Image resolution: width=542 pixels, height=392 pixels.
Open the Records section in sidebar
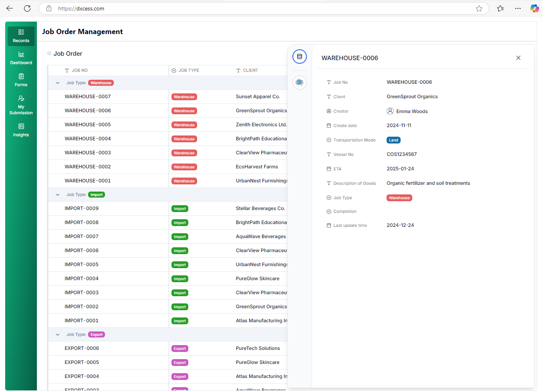click(21, 36)
